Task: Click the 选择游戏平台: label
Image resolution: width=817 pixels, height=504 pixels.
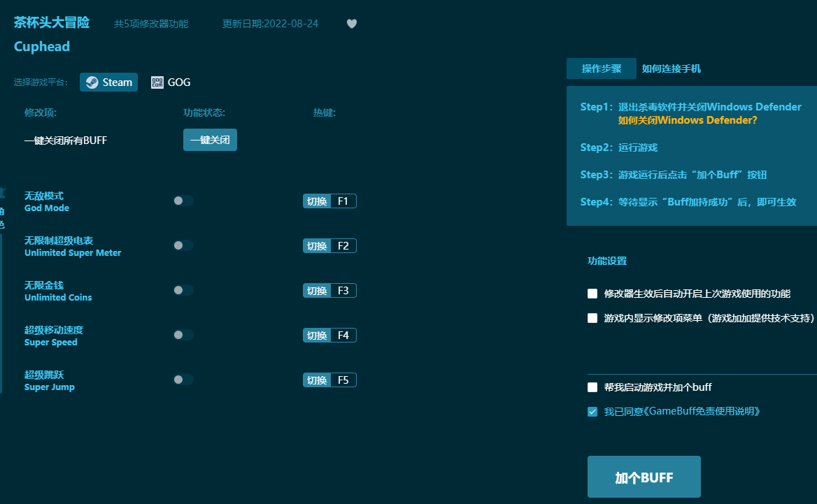Action: (41, 82)
